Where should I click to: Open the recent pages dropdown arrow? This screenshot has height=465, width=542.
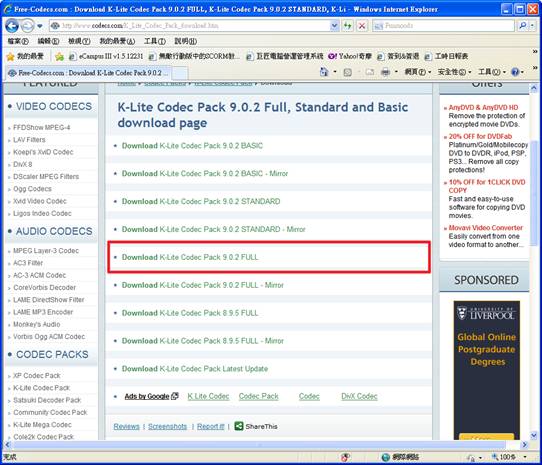coord(40,26)
